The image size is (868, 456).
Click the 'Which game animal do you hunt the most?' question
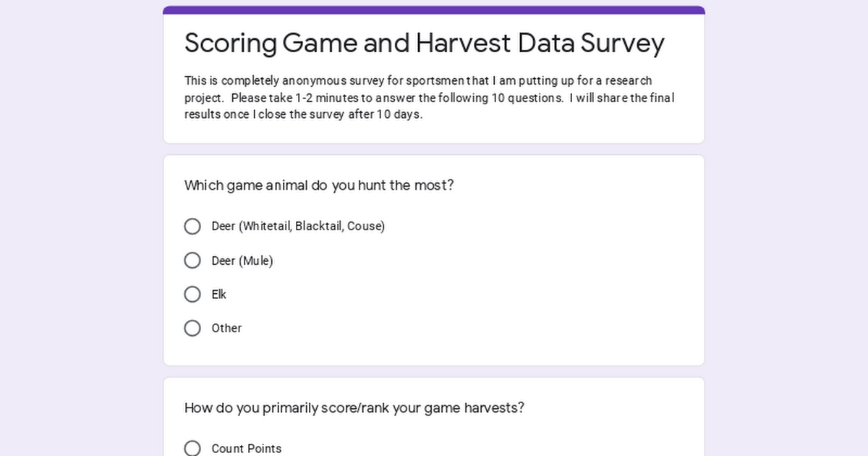pyautogui.click(x=319, y=185)
